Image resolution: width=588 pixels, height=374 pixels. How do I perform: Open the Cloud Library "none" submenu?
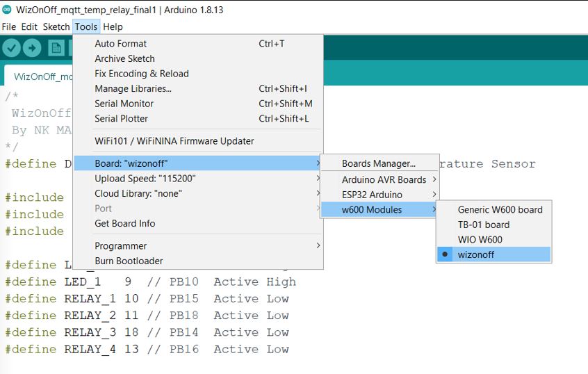tap(138, 193)
